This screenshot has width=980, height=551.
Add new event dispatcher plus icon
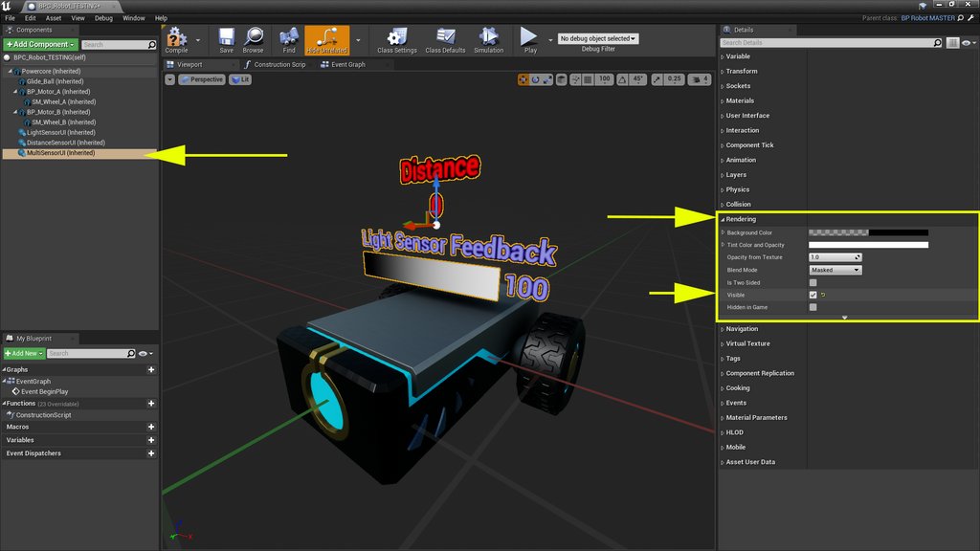tap(151, 453)
